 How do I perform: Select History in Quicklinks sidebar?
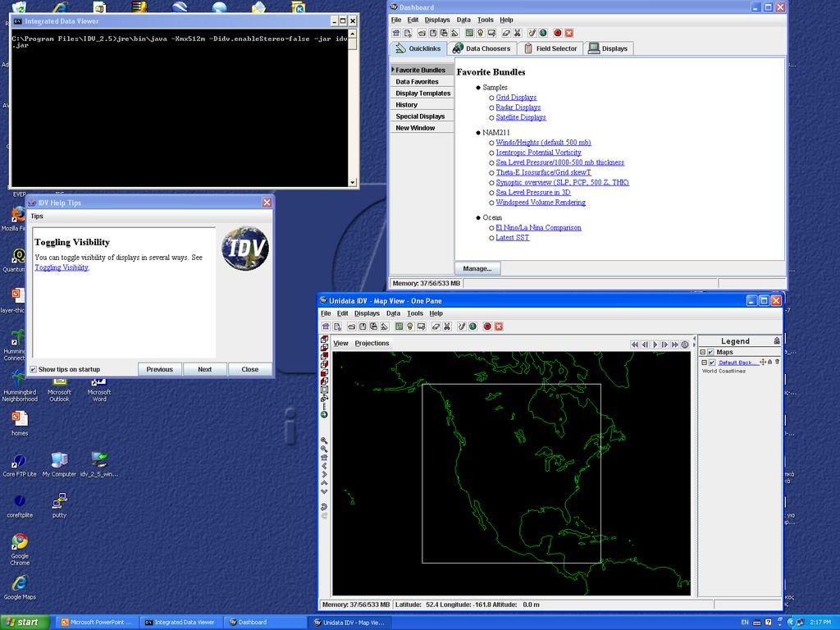click(422, 104)
